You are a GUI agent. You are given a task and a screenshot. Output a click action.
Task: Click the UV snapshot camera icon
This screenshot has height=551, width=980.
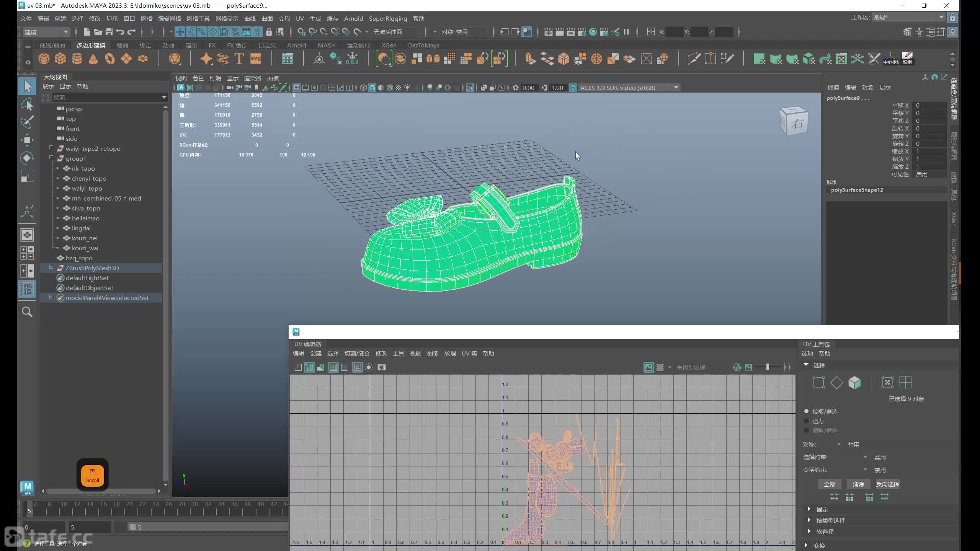[x=382, y=367]
